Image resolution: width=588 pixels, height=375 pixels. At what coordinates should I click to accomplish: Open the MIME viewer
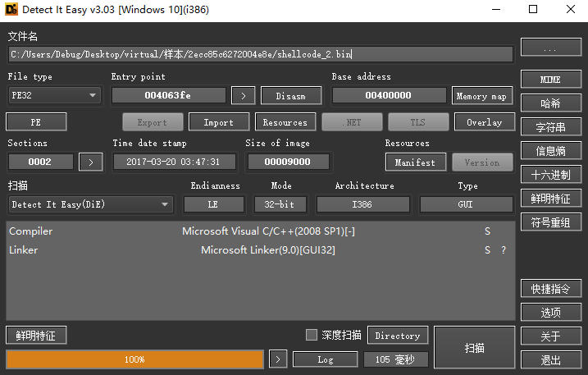point(550,80)
